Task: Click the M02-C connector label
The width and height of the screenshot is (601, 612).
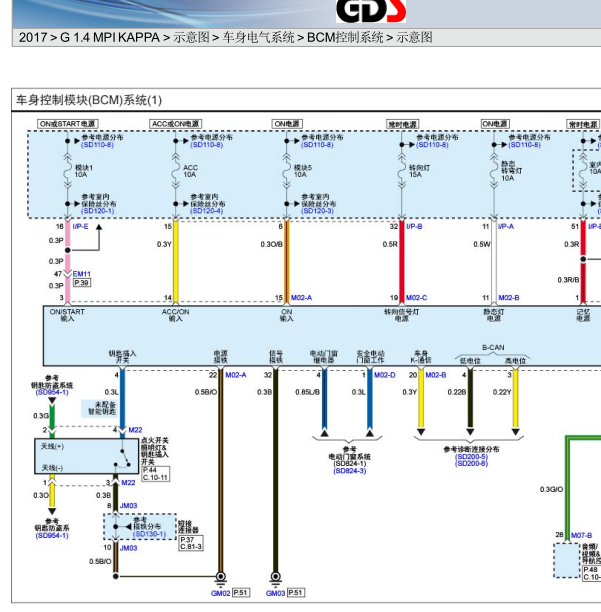Action: tap(416, 298)
